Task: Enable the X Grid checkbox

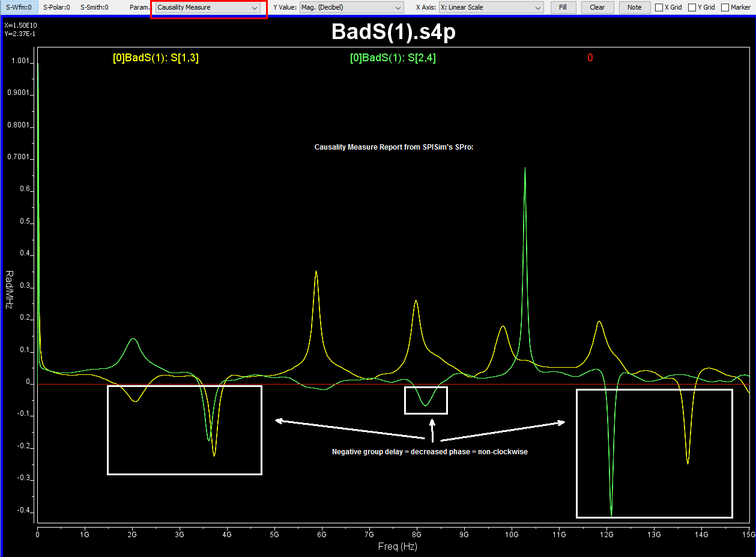Action: [x=659, y=8]
